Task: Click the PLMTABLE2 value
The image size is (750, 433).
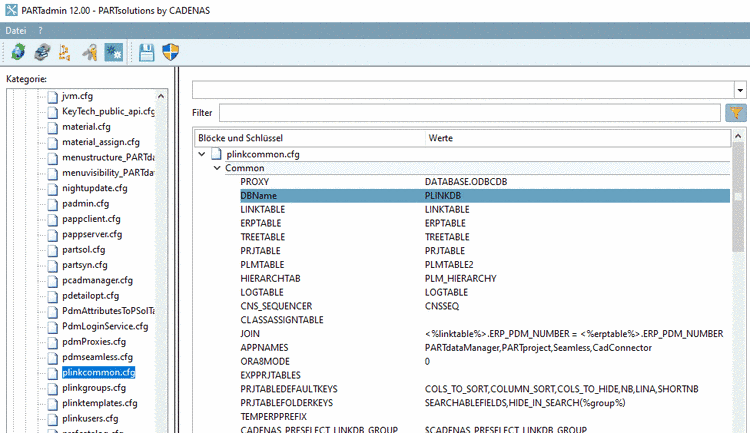Action: [x=449, y=265]
